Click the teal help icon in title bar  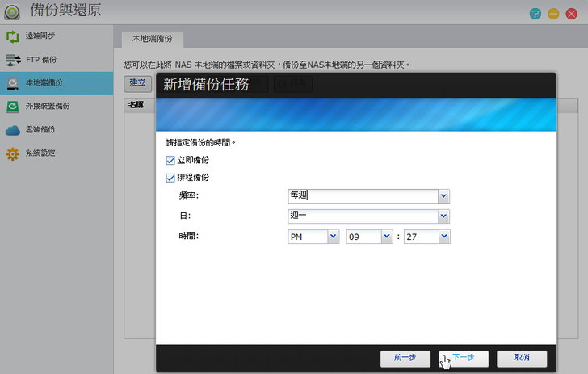point(535,14)
